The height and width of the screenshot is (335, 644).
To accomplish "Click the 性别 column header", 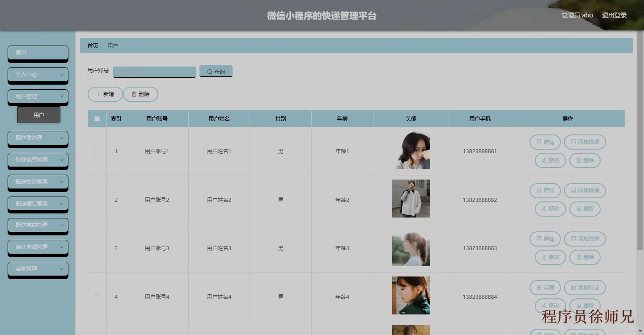I will 280,119.
